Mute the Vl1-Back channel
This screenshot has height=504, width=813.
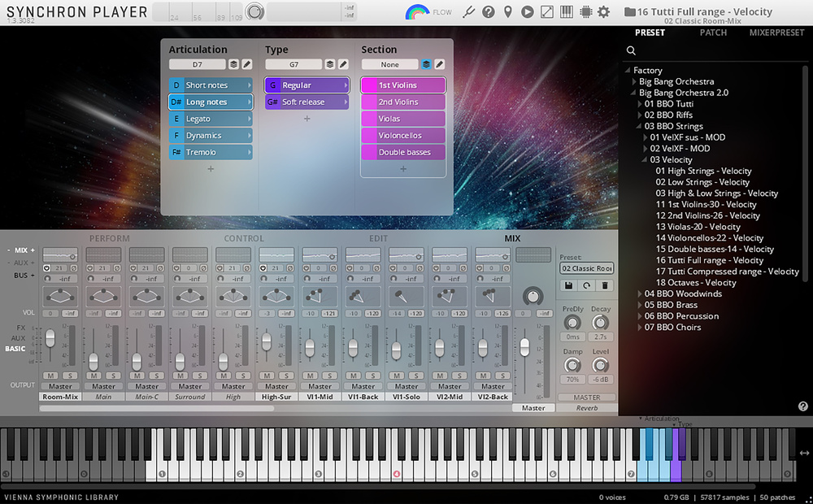354,376
